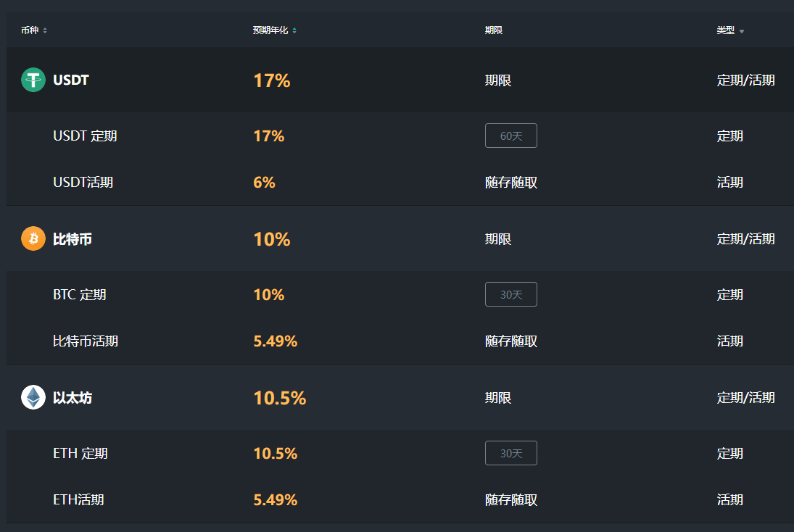Click the 期限 column header
The image size is (794, 532).
tap(494, 30)
